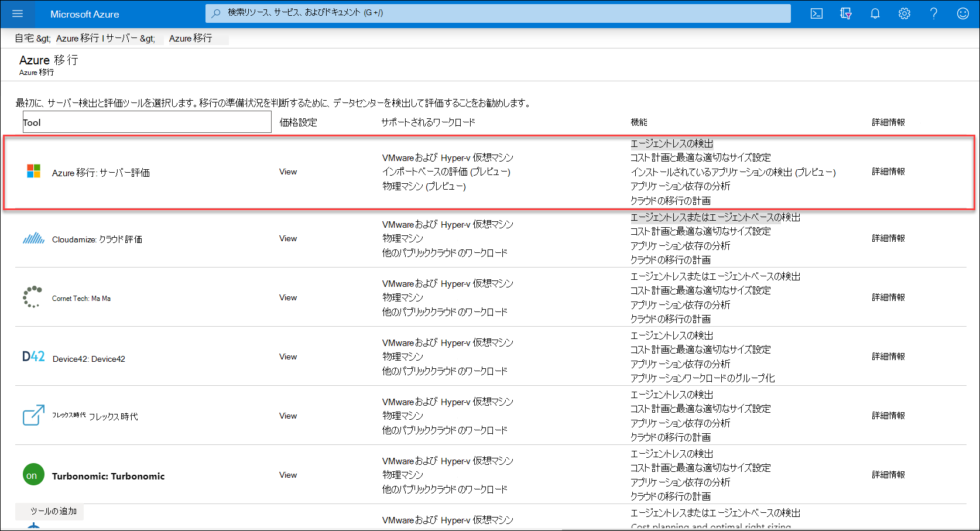This screenshot has height=531, width=980.
Task: Click the Tool column filter box
Action: (x=147, y=122)
